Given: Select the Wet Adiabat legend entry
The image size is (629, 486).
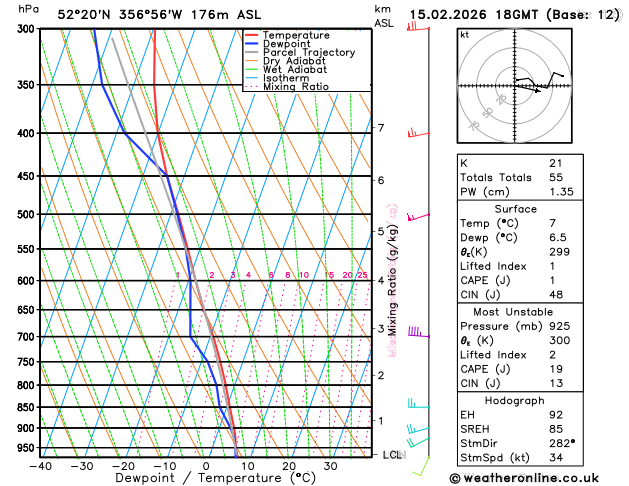Looking at the screenshot, I should click(x=286, y=69).
